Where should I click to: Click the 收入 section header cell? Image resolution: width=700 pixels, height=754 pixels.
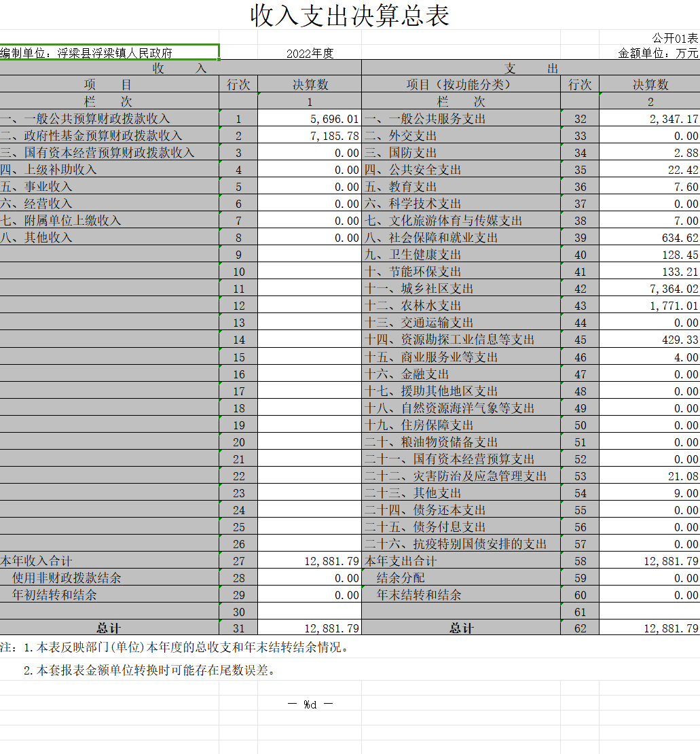pos(180,68)
